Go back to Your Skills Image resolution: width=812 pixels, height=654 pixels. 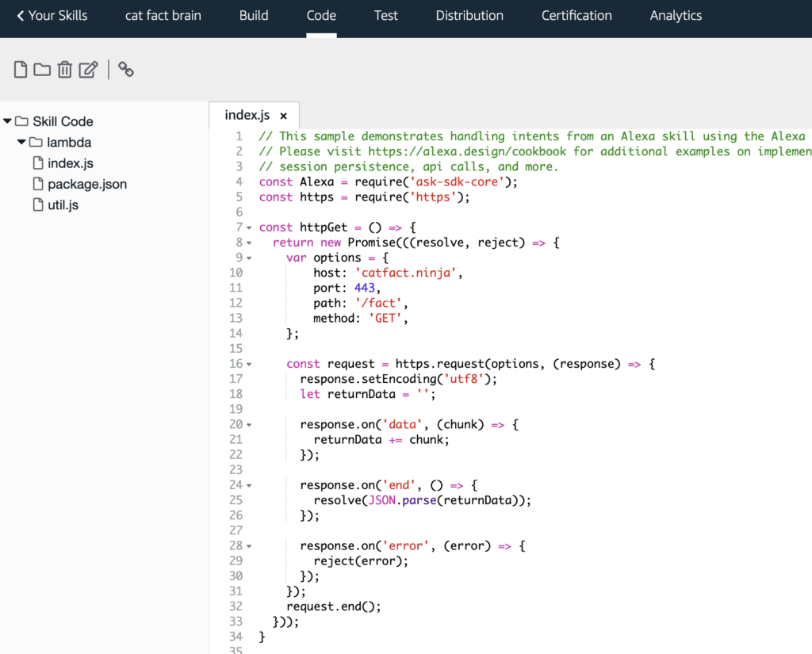pyautogui.click(x=52, y=16)
